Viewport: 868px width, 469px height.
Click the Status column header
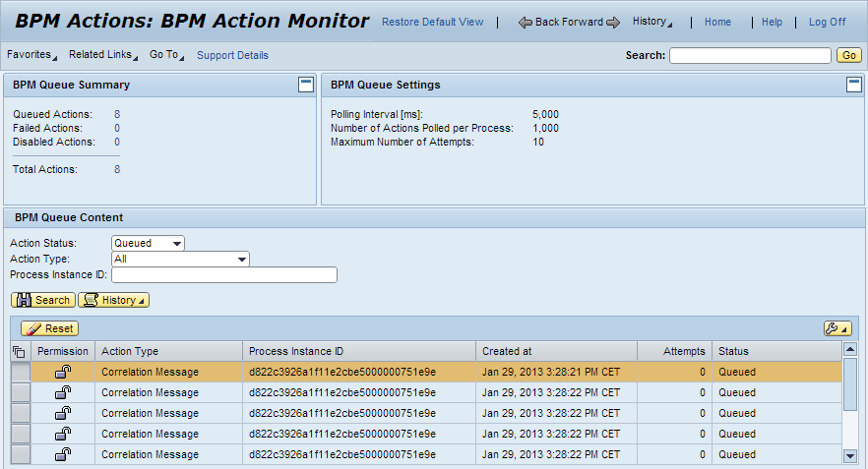click(x=776, y=351)
